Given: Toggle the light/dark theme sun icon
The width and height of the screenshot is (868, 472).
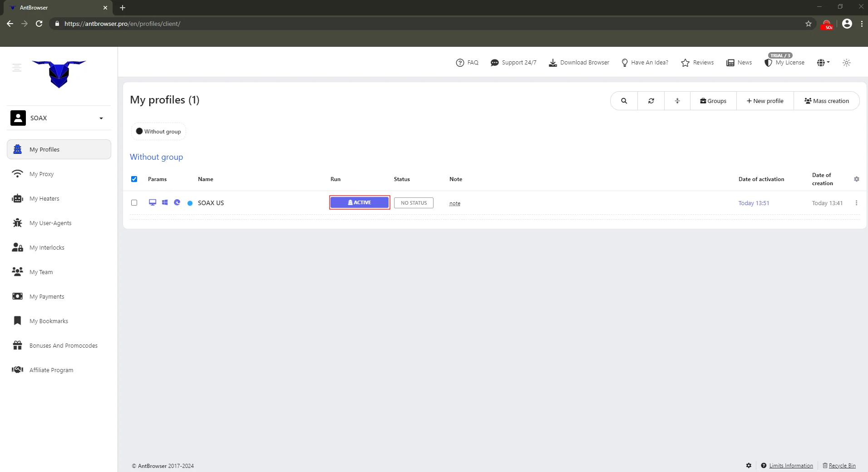Looking at the screenshot, I should 846,63.
